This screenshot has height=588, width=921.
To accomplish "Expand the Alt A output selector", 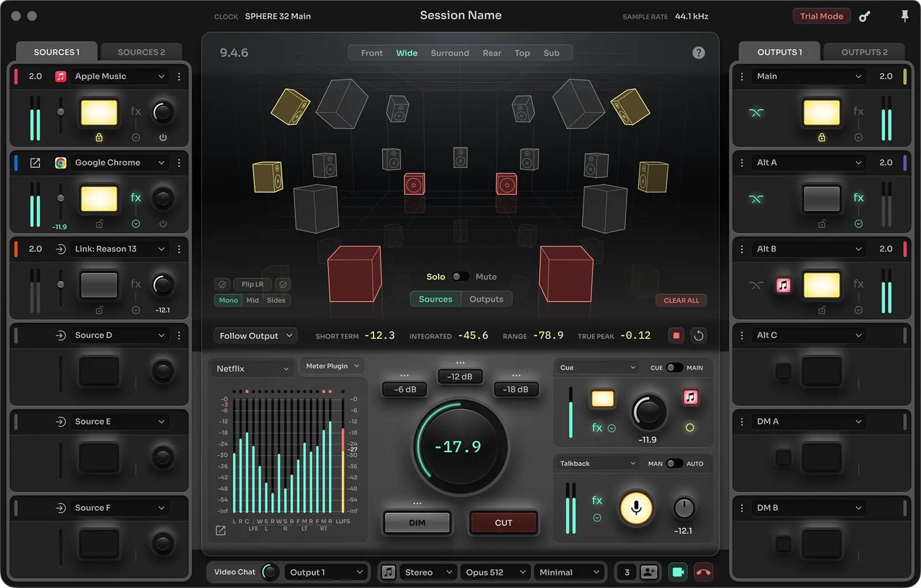I will click(808, 162).
